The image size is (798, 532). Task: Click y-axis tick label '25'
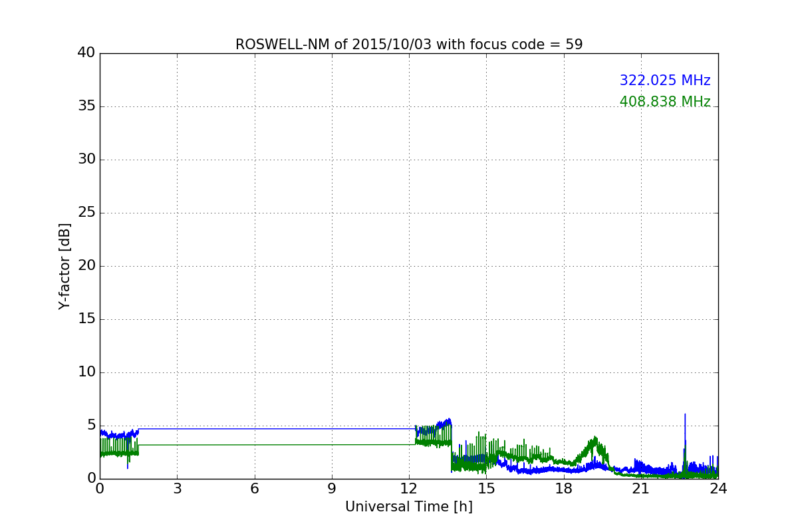(86, 213)
